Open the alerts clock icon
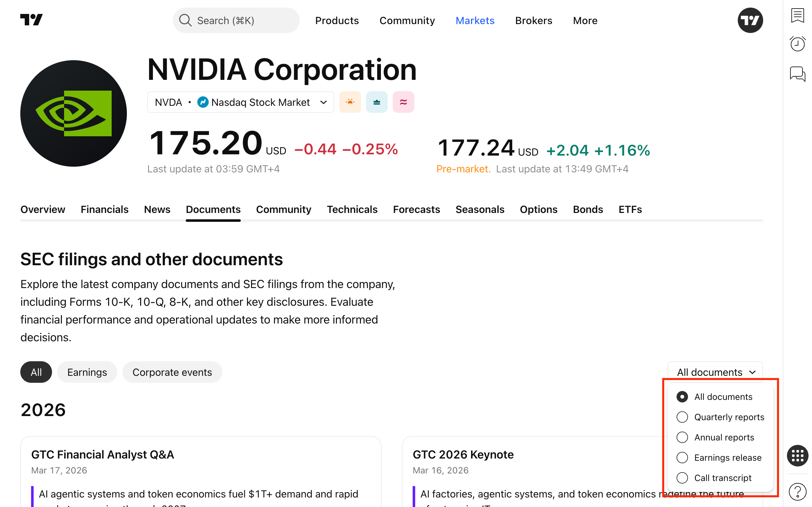The height and width of the screenshot is (507, 812). click(x=797, y=44)
